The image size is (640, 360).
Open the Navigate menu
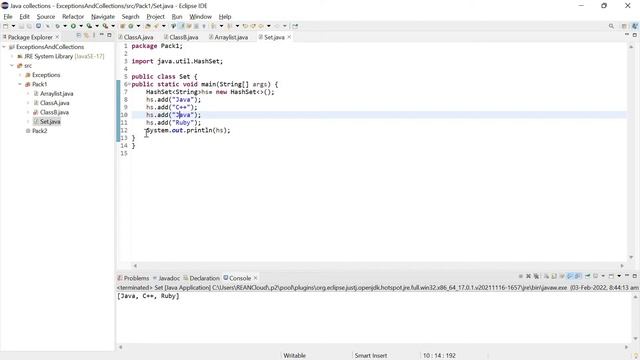[103, 16]
